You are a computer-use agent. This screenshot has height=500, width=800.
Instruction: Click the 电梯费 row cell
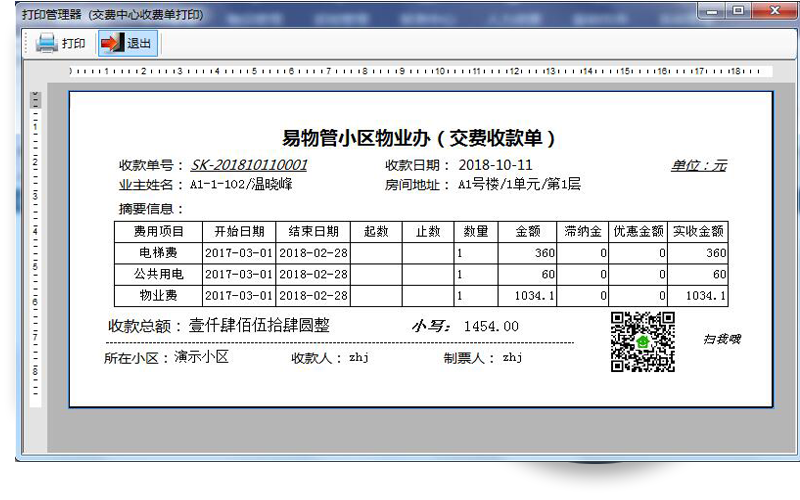pyautogui.click(x=158, y=253)
